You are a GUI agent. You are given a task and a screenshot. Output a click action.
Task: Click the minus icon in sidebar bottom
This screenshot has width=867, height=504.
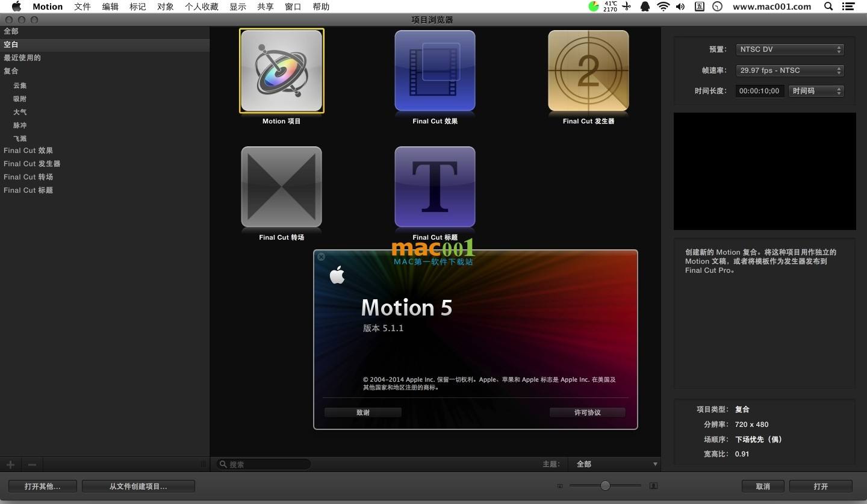pos(32,464)
